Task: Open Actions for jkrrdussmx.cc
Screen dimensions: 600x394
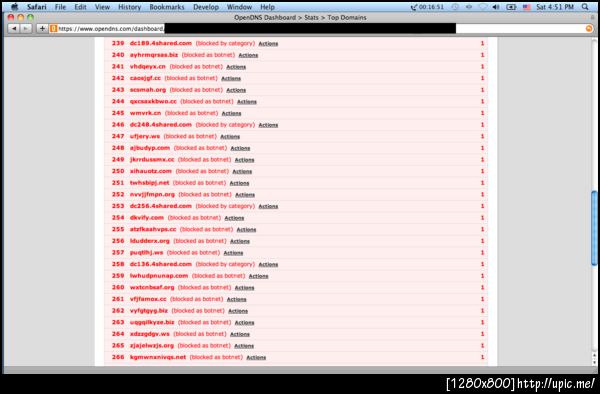Action: coord(245,160)
